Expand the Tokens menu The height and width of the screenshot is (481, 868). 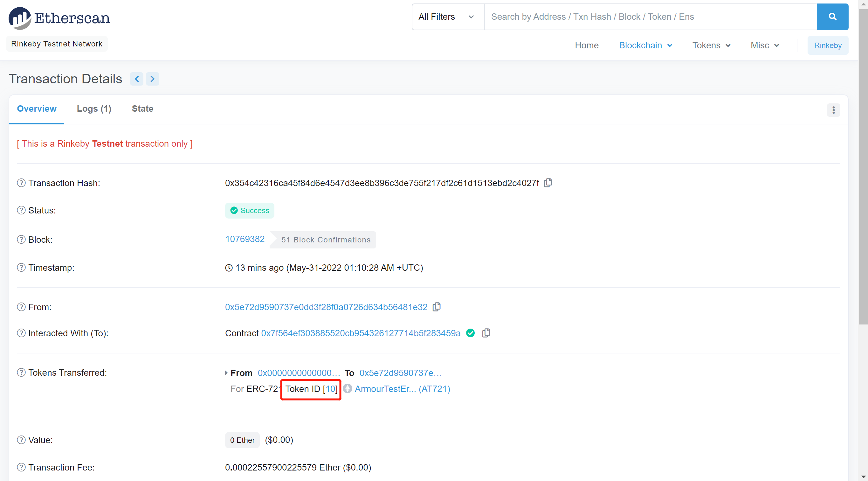coord(711,45)
